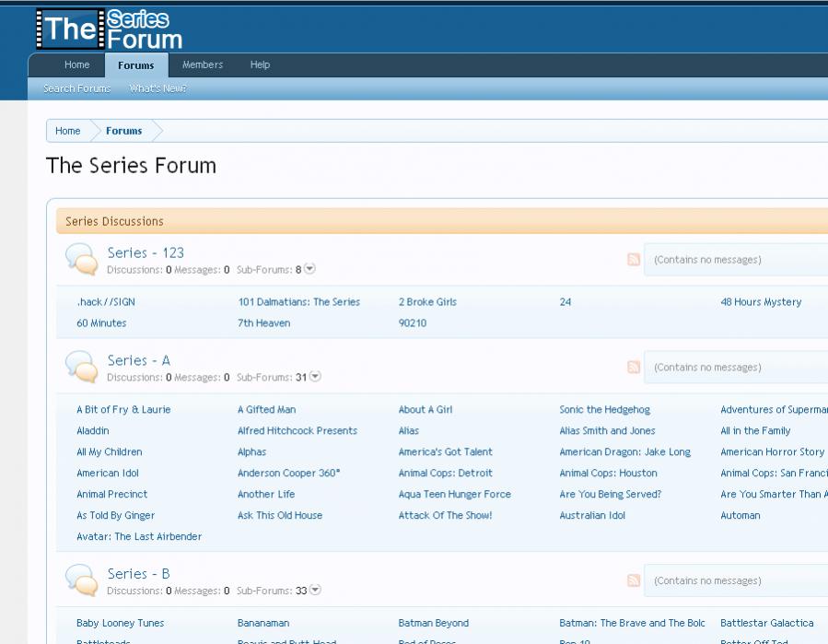Open the 60 Minutes sub-forum

click(102, 322)
